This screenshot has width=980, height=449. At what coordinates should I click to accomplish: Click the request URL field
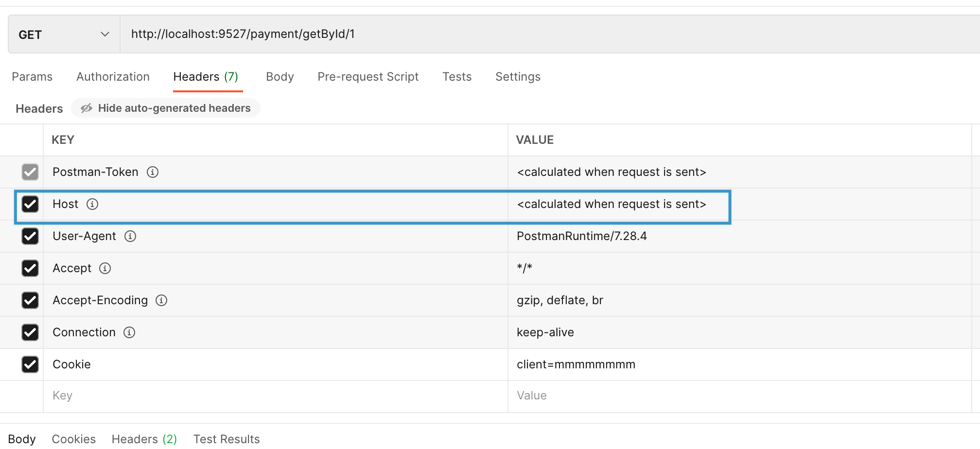[535, 34]
